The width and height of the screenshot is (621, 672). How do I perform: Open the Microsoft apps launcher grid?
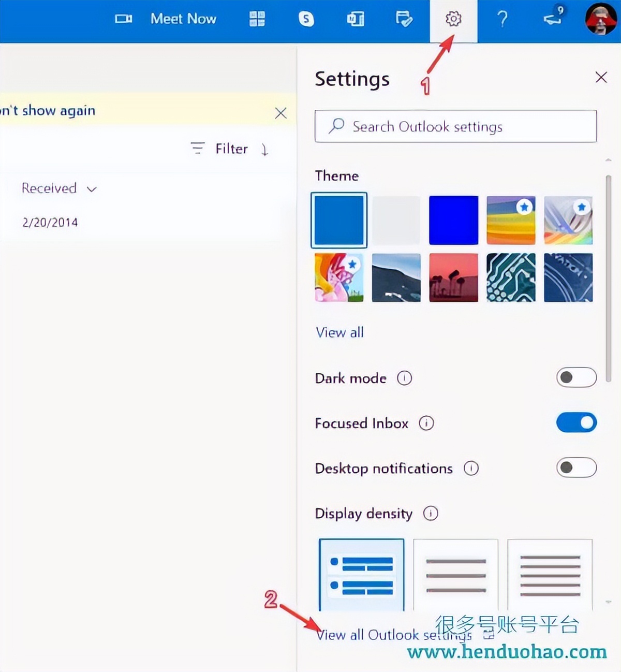point(257,19)
